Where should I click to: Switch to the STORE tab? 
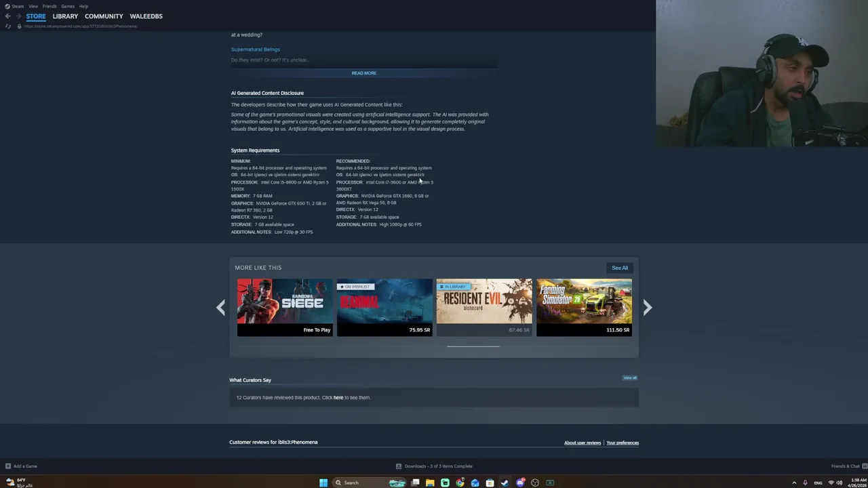pos(36,16)
